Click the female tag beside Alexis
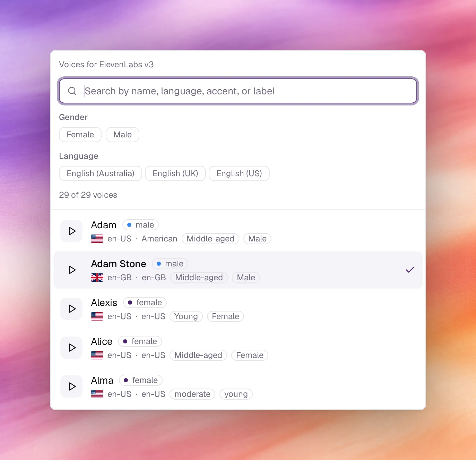Image resolution: width=476 pixels, height=460 pixels. pos(145,303)
